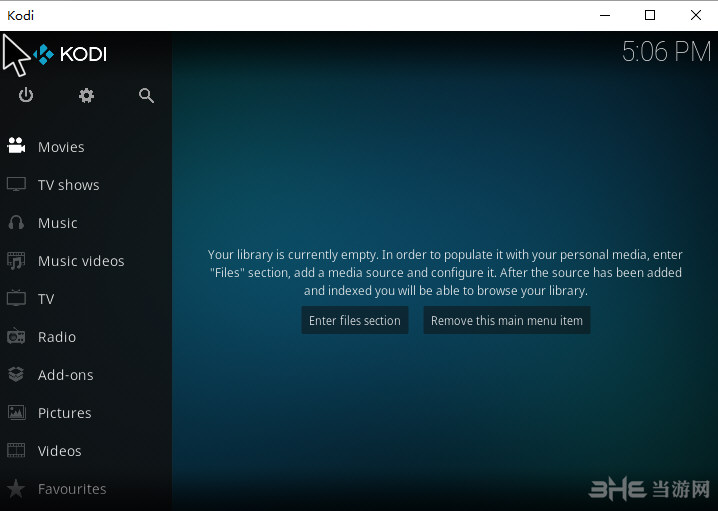Click the TV shows monitor icon
Image resolution: width=718 pixels, height=511 pixels.
[16, 184]
